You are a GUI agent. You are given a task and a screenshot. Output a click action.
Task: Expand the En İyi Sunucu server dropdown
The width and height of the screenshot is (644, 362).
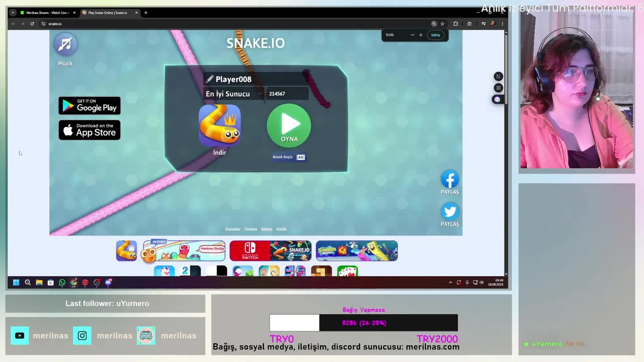point(234,94)
